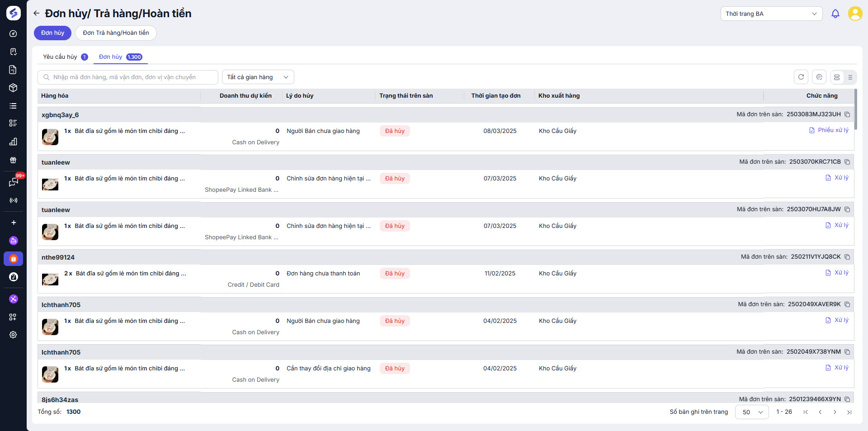Screen dimensions: 868x431
Task: Open the Tất cả gian hàng filter dropdown
Action: click(258, 77)
